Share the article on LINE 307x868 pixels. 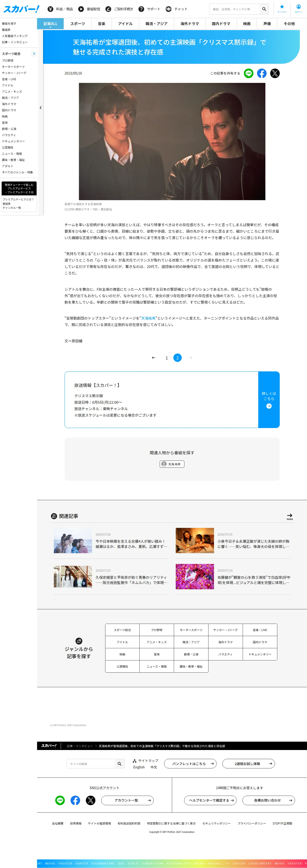pyautogui.click(x=249, y=73)
